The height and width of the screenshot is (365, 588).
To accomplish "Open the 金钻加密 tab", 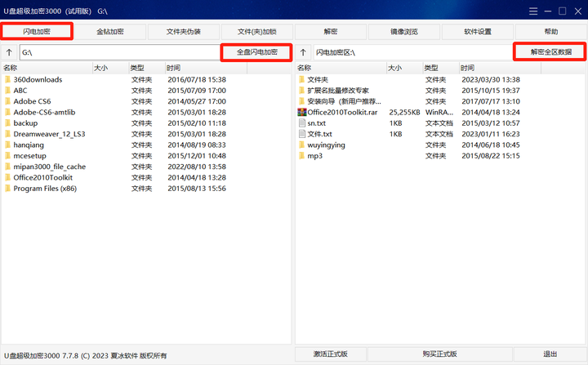I will [110, 32].
